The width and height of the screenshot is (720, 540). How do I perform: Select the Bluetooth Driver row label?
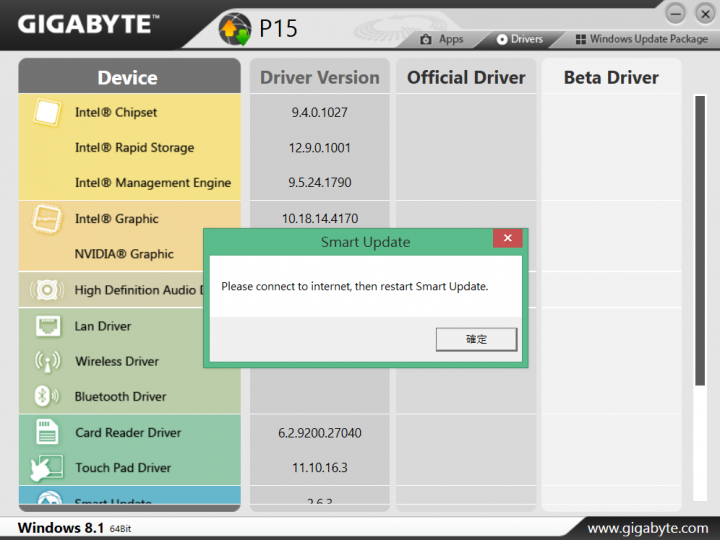coord(120,397)
